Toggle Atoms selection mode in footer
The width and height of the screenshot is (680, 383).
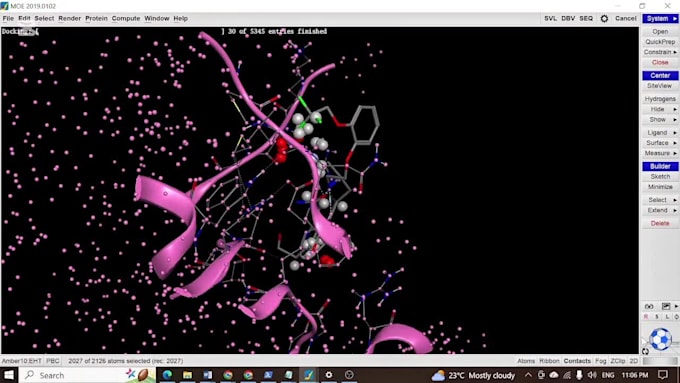(x=526, y=361)
